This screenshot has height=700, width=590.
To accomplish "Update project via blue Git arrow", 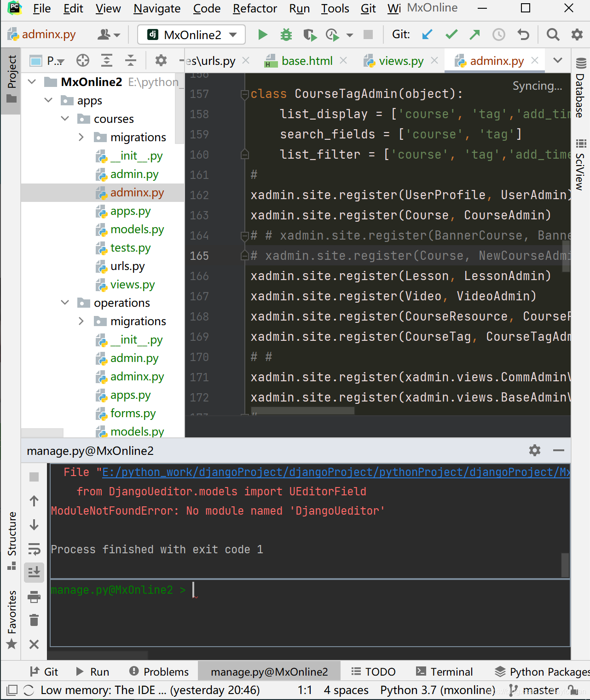I will click(x=428, y=34).
